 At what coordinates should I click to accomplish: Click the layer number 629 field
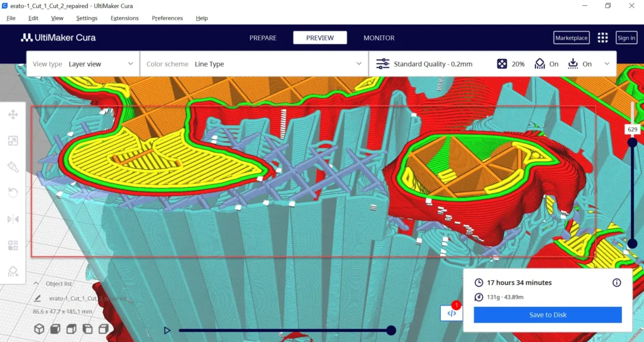point(633,130)
